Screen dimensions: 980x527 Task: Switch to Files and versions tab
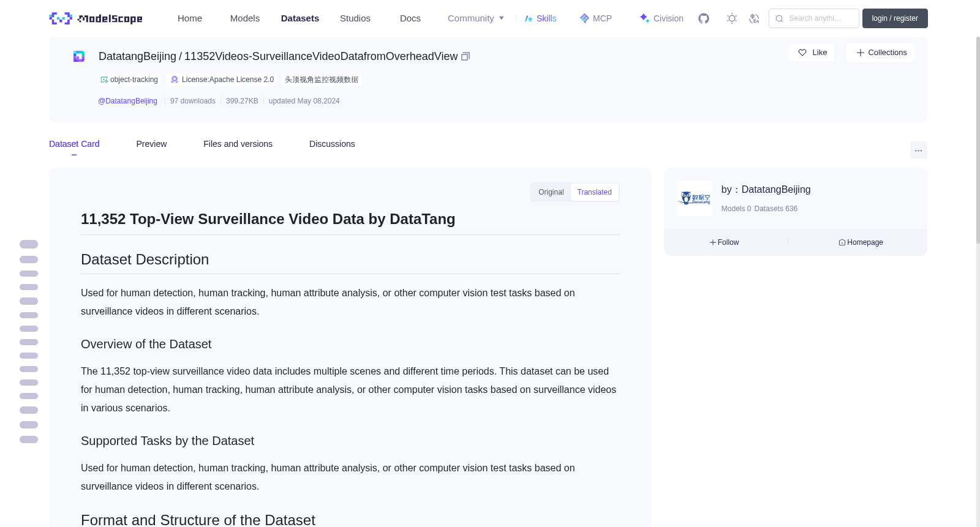click(x=238, y=144)
